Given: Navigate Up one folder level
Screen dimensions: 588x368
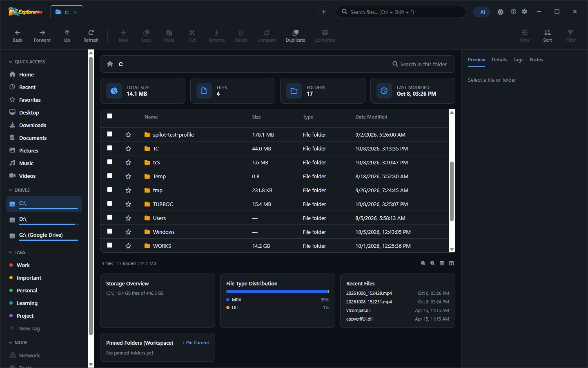Looking at the screenshot, I should (67, 36).
